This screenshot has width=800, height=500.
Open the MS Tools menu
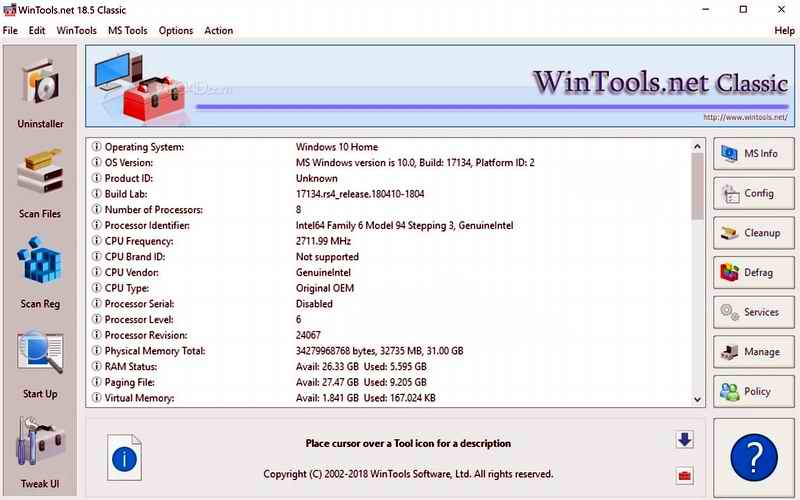(x=127, y=31)
